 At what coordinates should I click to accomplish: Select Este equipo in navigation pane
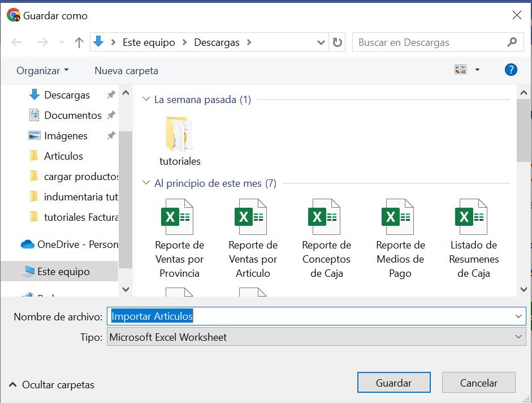tap(63, 272)
